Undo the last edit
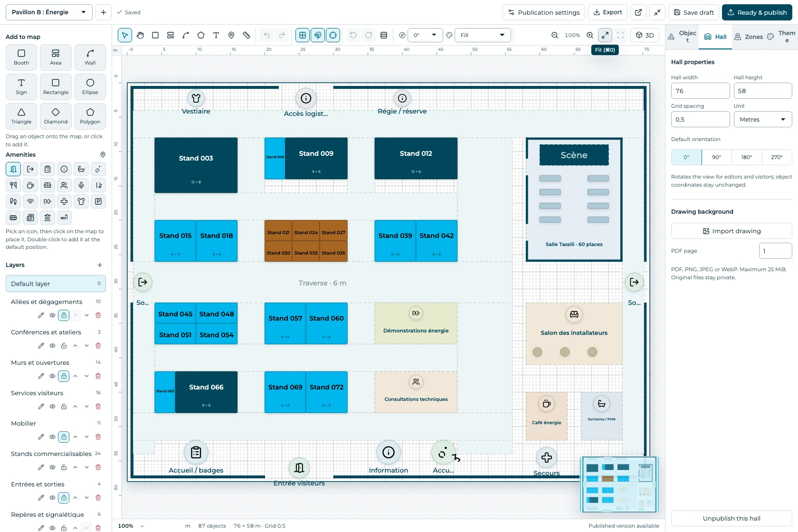The width and height of the screenshot is (798, 532). click(x=267, y=35)
